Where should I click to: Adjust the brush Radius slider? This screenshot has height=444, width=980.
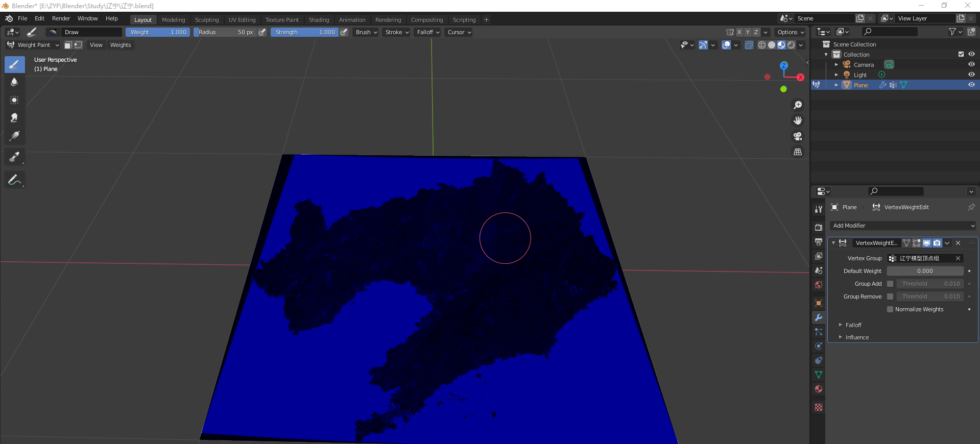(225, 32)
